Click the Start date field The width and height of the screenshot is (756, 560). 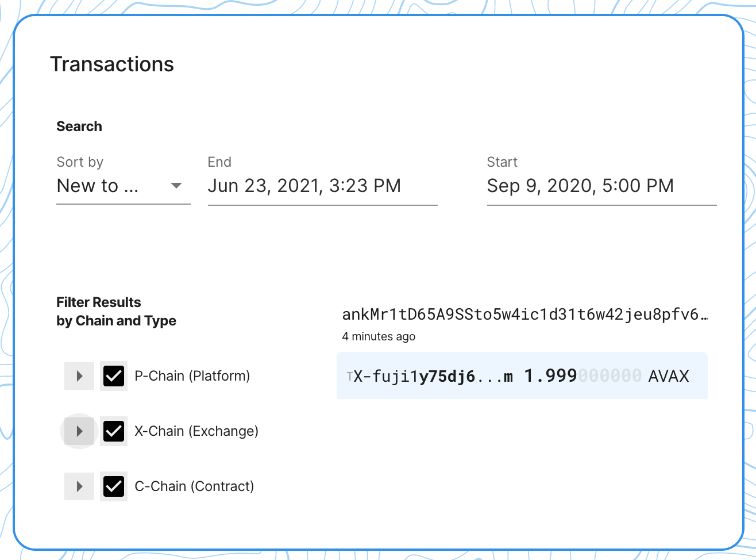[x=601, y=186]
